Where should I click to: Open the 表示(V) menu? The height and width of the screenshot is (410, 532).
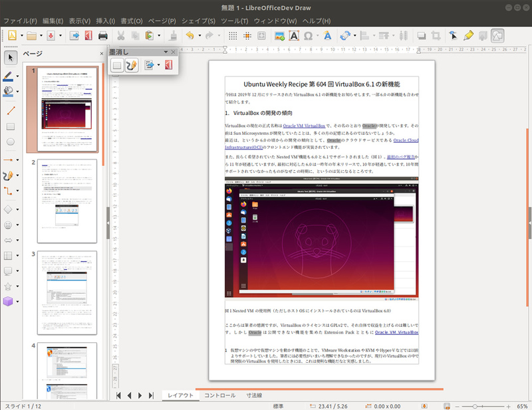(80, 21)
